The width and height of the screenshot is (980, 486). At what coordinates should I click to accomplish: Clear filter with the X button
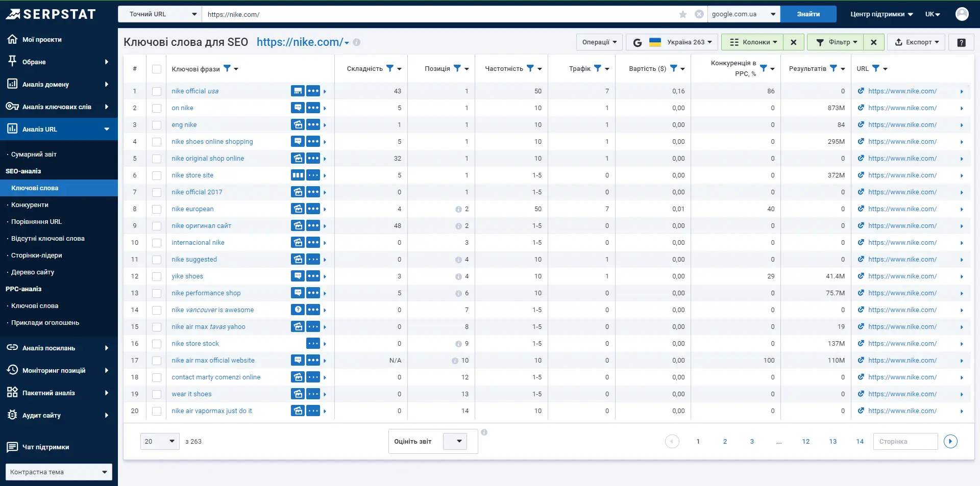(x=874, y=42)
